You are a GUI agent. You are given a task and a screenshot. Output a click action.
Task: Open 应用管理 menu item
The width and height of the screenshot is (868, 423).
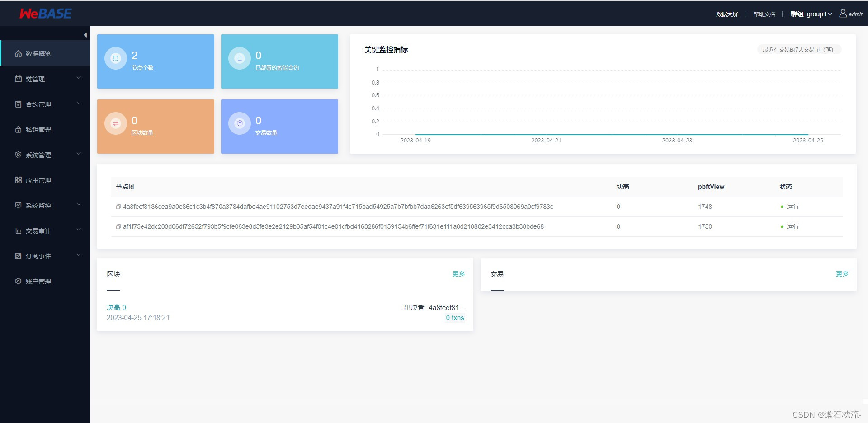(45, 180)
